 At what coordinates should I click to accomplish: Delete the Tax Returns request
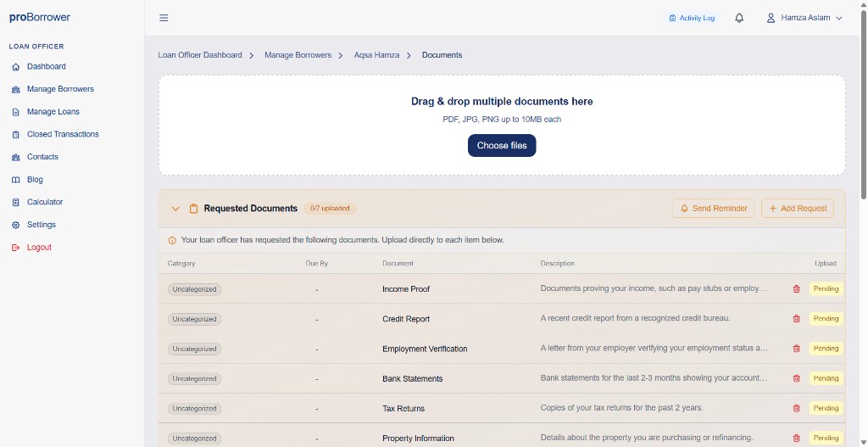pyautogui.click(x=797, y=408)
